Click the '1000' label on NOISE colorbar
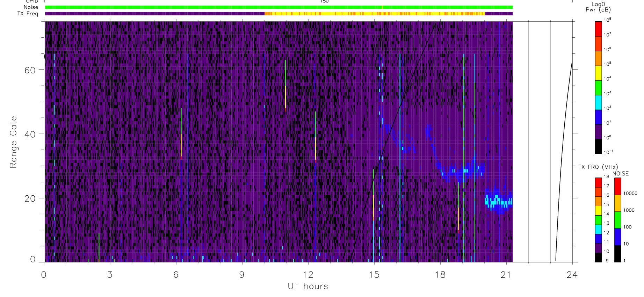This screenshot has width=644, height=297. 629,210
